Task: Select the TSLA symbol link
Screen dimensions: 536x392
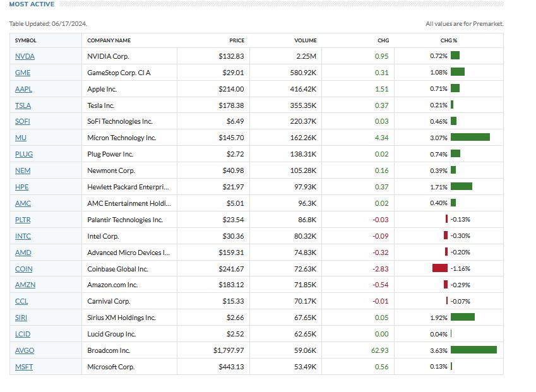Action: 23,106
